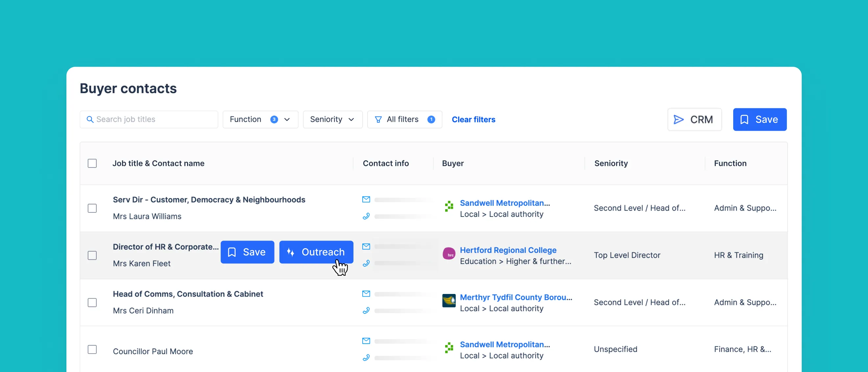
Task: Click the name 'Mrs Laura Williams'
Action: click(147, 217)
